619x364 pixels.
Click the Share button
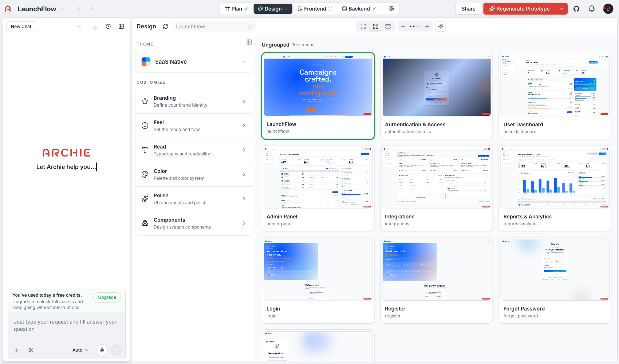pos(468,9)
